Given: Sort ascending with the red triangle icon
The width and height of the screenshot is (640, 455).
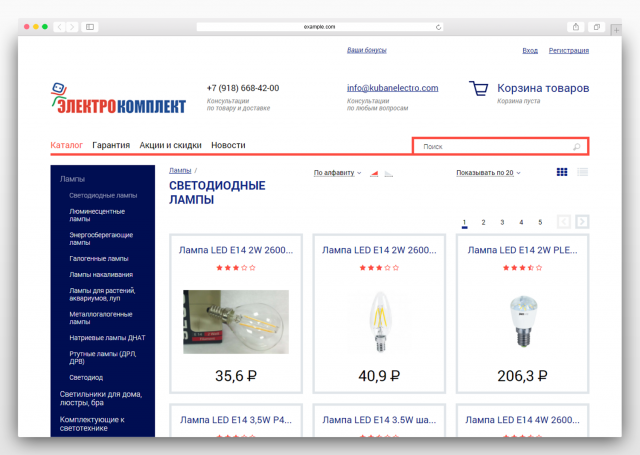Looking at the screenshot, I should [374, 174].
